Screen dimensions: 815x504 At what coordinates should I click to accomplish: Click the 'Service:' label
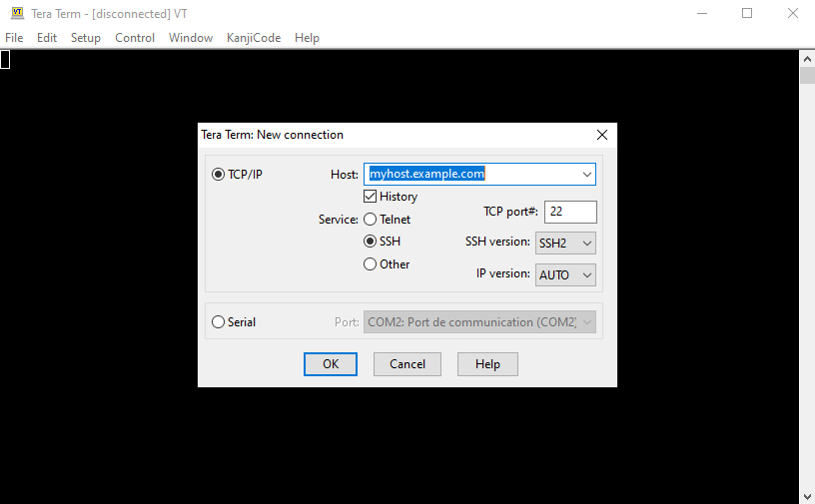339,220
